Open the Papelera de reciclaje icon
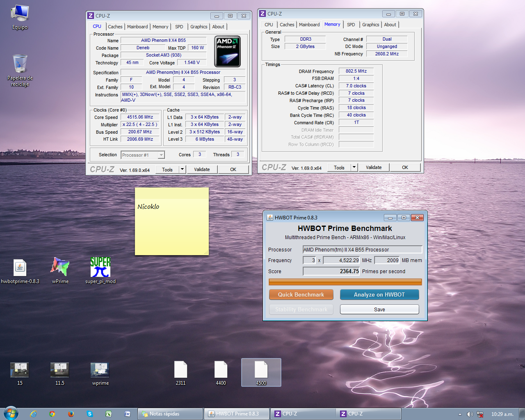 20,70
